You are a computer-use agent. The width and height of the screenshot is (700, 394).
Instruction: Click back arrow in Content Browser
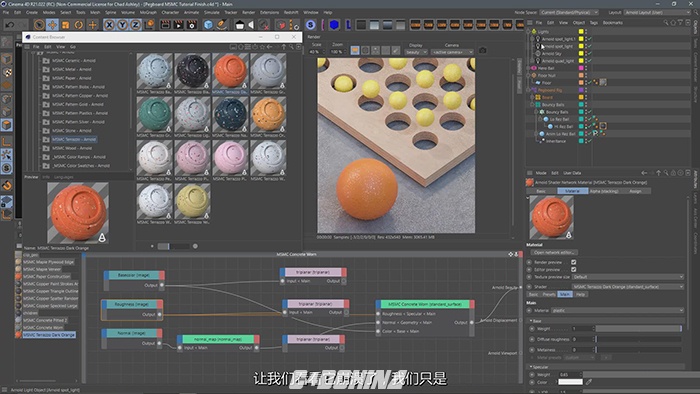[x=269, y=47]
